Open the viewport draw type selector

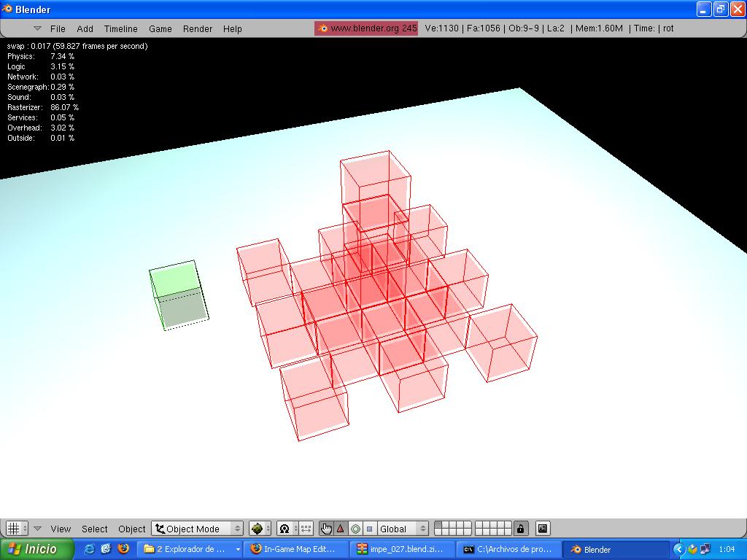tap(260, 529)
